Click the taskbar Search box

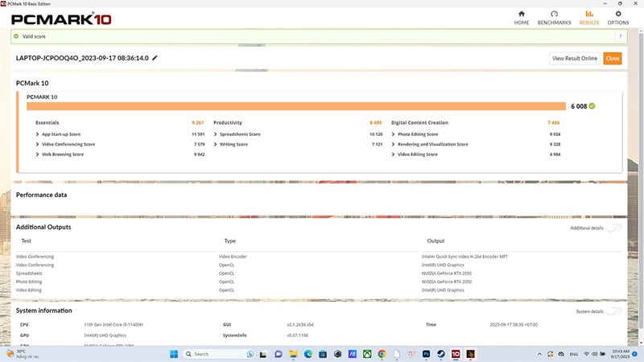tap(219, 354)
